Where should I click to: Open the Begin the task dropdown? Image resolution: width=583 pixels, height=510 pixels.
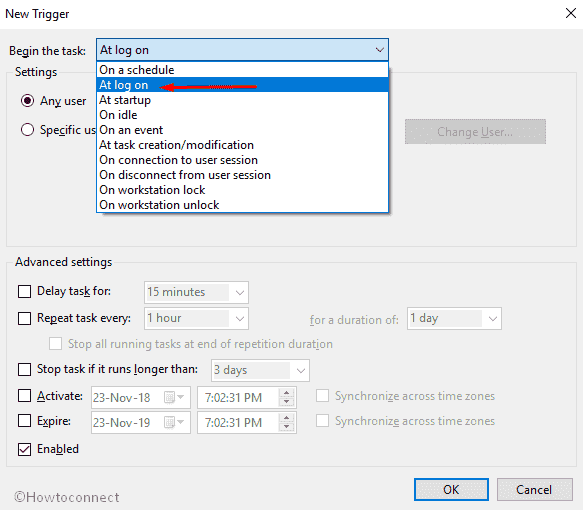coord(242,50)
